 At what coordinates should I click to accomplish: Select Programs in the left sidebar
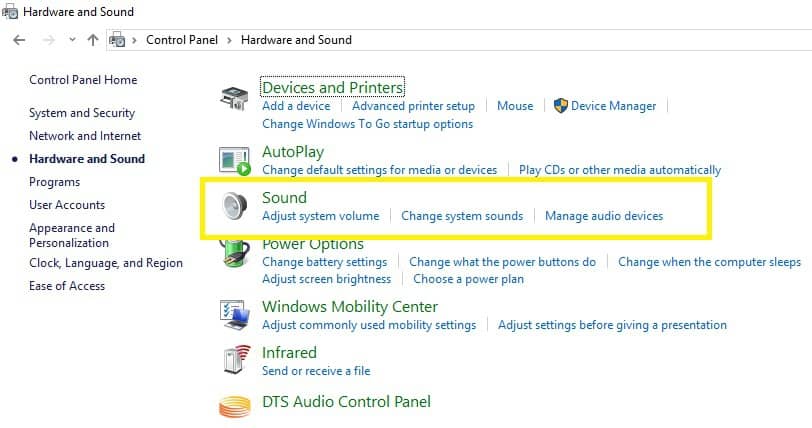tap(54, 182)
